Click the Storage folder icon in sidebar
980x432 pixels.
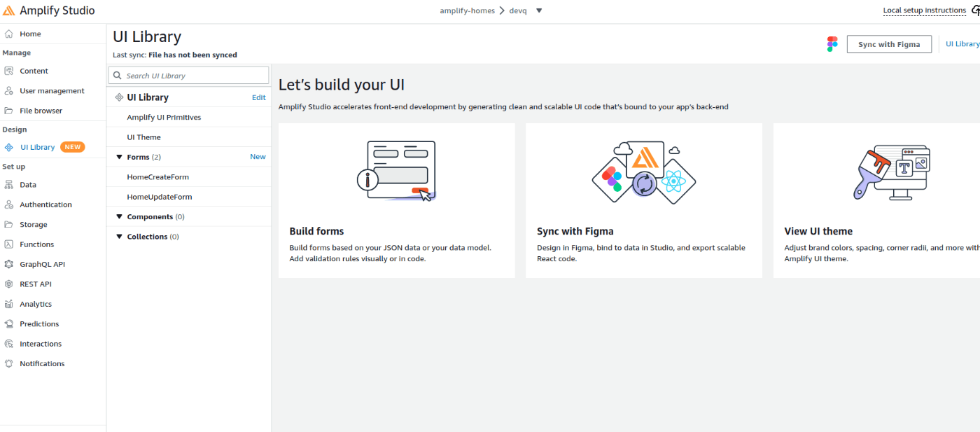8,225
